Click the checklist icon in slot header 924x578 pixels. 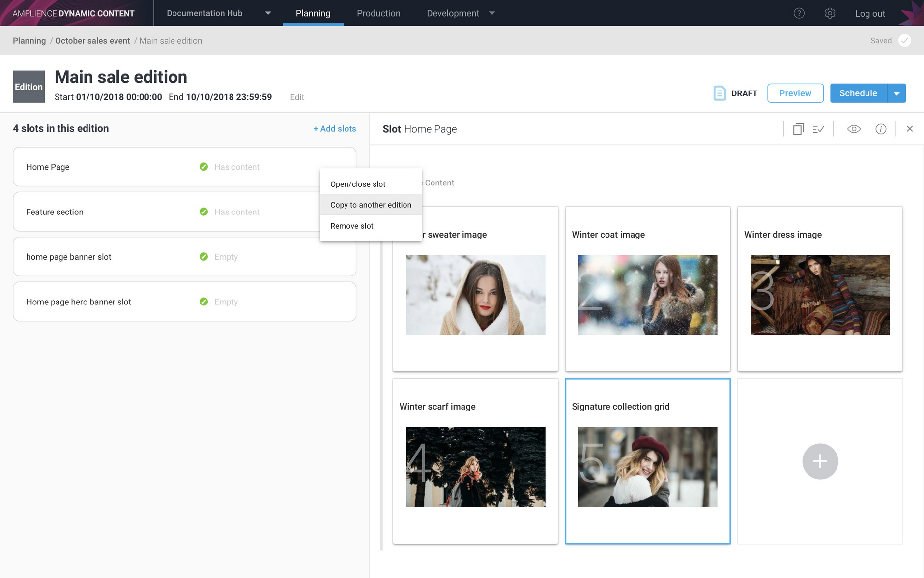pyautogui.click(x=818, y=129)
